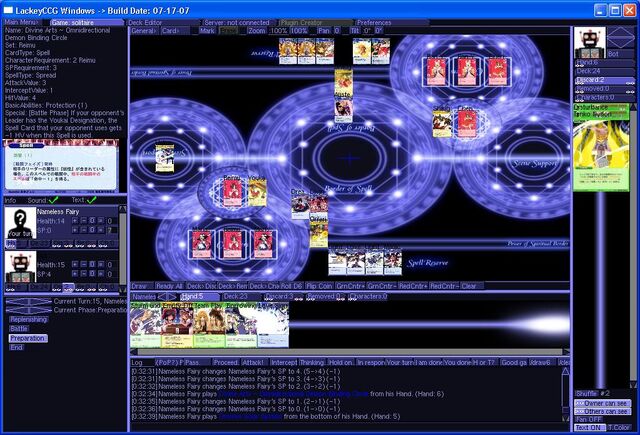Decrease Nameless Fairy's Health with minus

pos(84,221)
